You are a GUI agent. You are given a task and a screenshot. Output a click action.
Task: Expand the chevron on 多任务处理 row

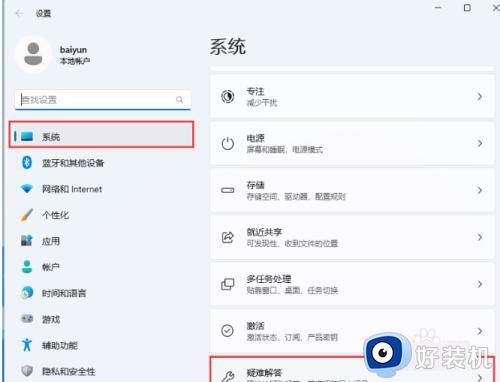[480, 284]
